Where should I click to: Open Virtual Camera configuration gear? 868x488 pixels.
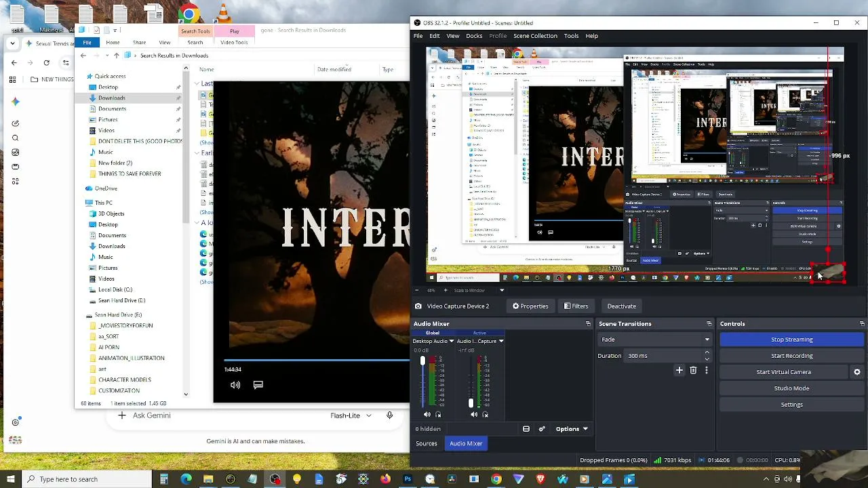click(857, 372)
